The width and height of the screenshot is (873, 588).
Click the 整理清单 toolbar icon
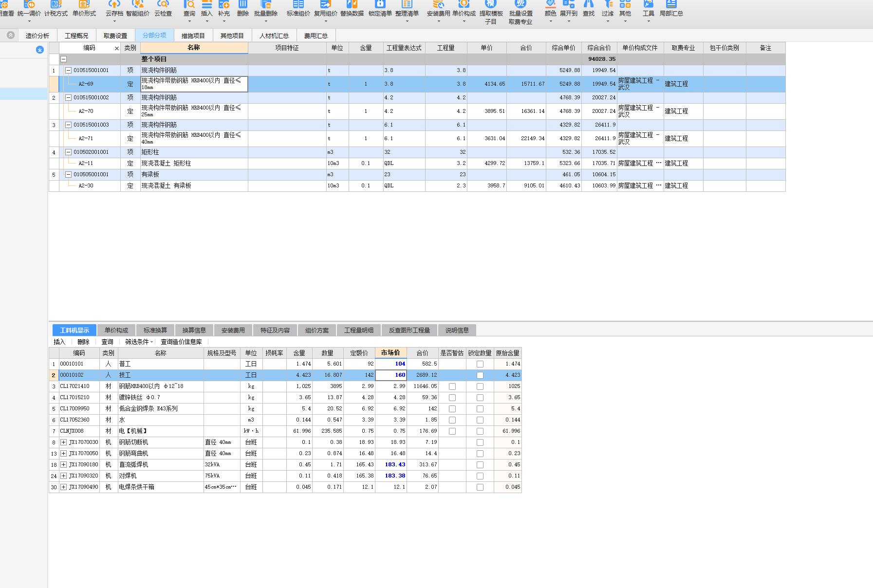407,9
